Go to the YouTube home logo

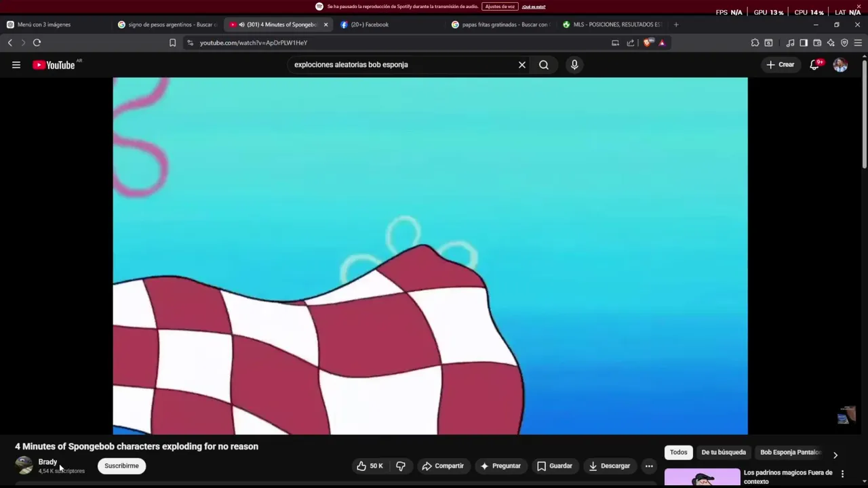click(x=54, y=65)
